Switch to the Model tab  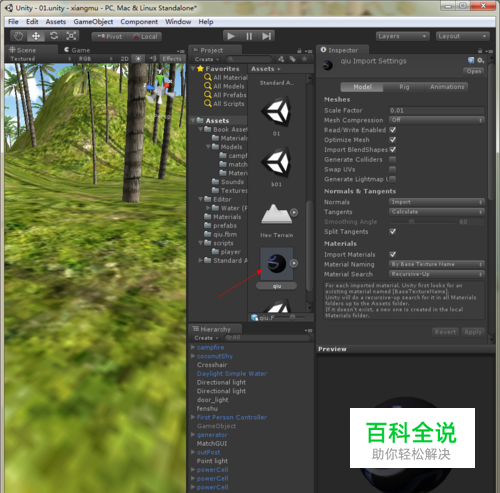click(362, 87)
